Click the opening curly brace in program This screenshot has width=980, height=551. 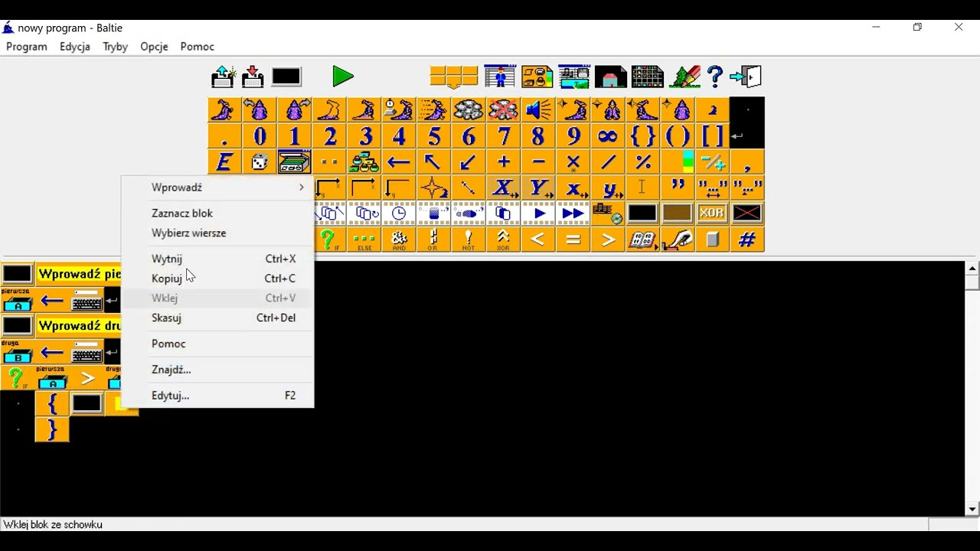pyautogui.click(x=52, y=404)
